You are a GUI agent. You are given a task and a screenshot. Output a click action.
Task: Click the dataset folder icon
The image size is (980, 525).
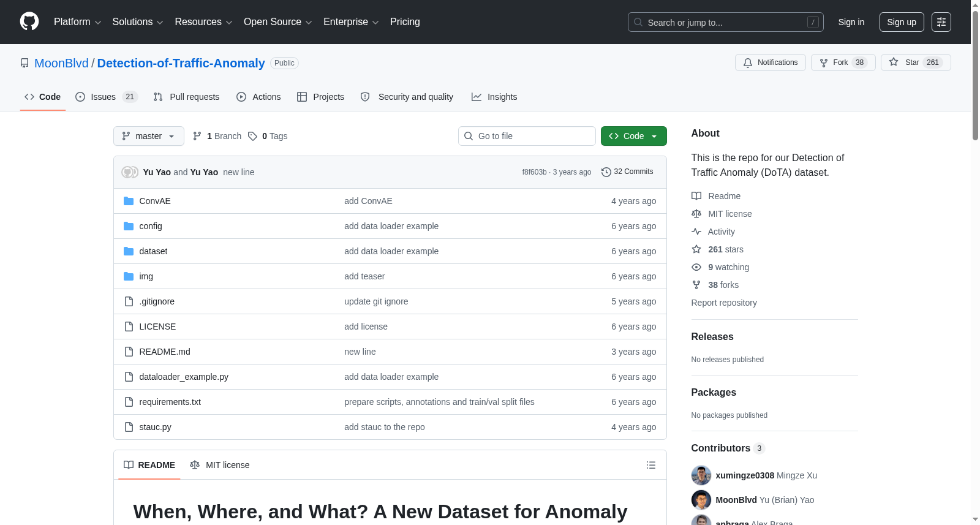click(129, 251)
